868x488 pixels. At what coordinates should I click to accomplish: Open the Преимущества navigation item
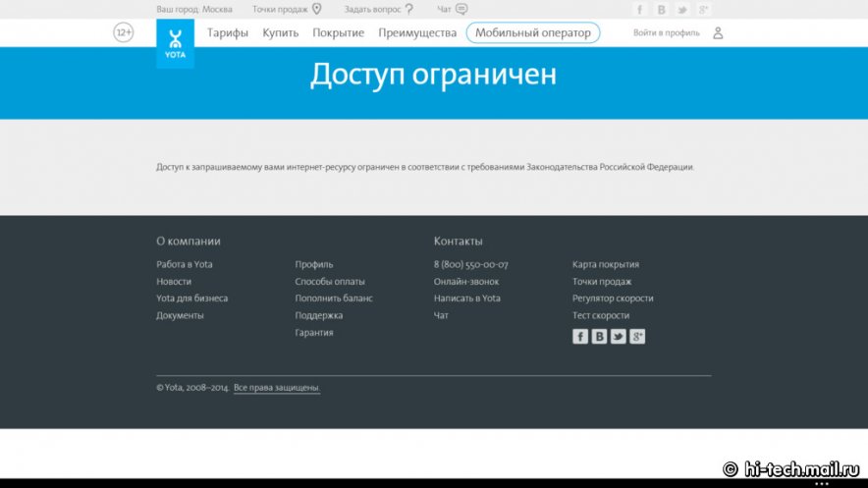tap(417, 32)
